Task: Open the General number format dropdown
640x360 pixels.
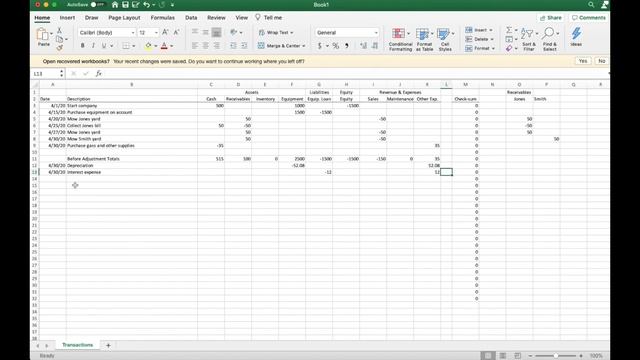Action: coord(376,33)
